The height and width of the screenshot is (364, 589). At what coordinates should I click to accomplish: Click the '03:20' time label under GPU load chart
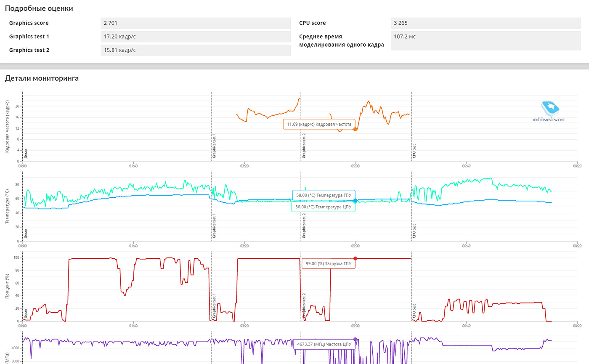[244, 326]
